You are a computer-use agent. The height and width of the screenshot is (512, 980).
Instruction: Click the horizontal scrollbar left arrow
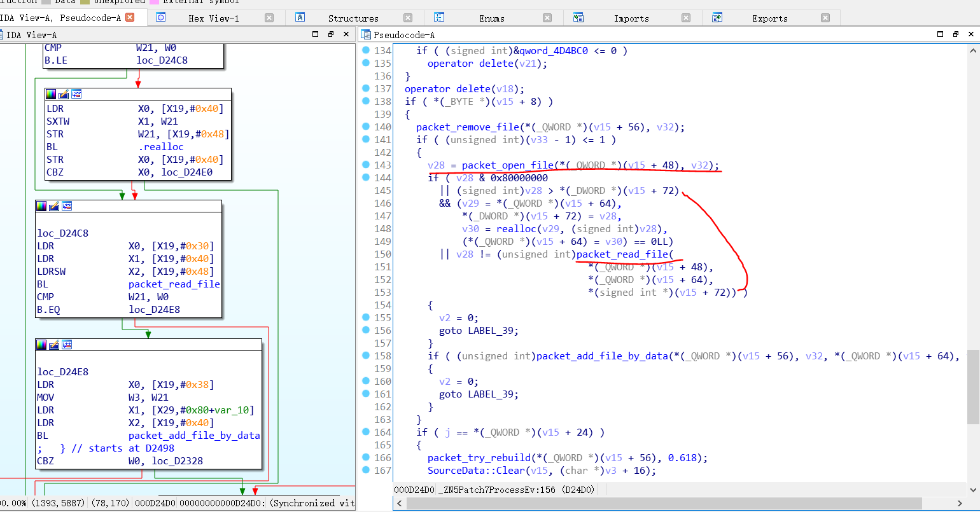point(400,503)
